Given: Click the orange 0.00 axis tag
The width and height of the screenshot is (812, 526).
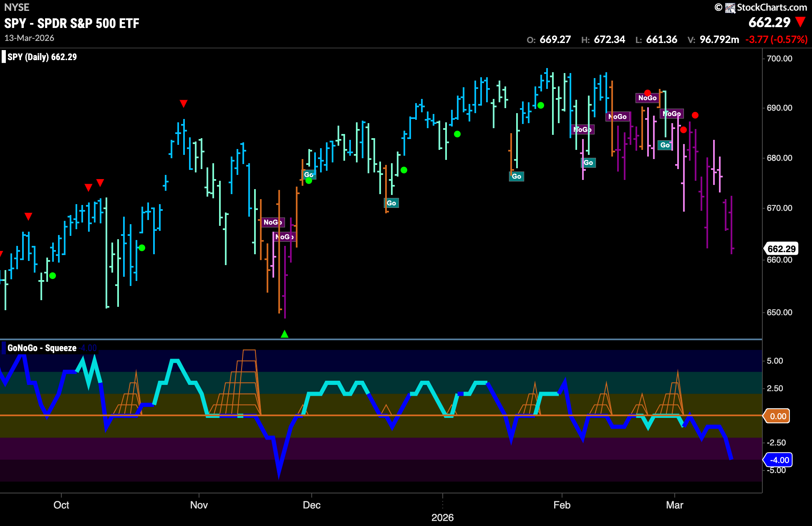Looking at the screenshot, I should (777, 416).
